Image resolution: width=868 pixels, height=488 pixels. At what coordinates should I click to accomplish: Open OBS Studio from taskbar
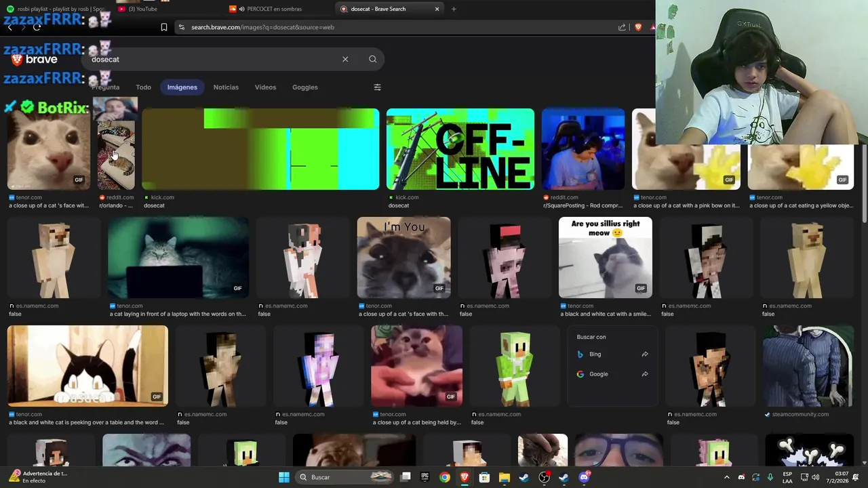click(544, 477)
